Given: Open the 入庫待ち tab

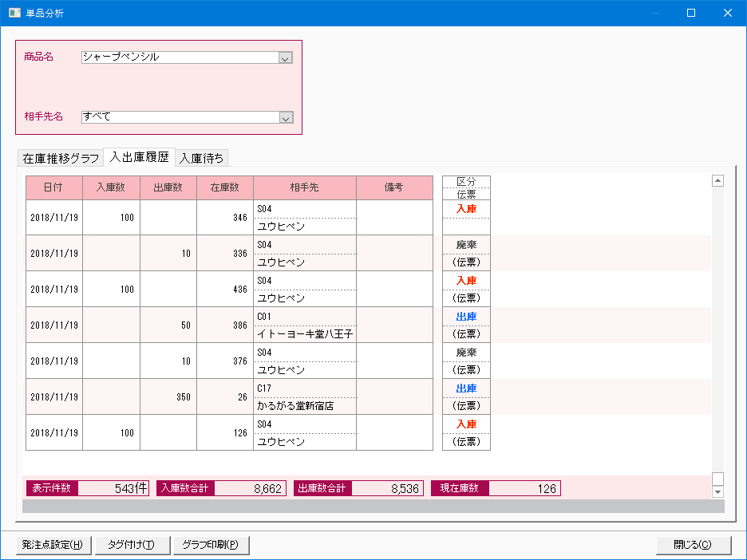Looking at the screenshot, I should coord(202,157).
